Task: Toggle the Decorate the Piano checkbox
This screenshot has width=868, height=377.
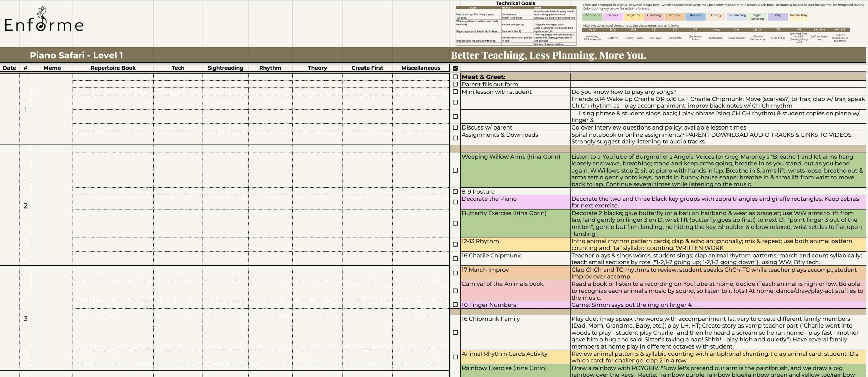Action: pyautogui.click(x=455, y=202)
